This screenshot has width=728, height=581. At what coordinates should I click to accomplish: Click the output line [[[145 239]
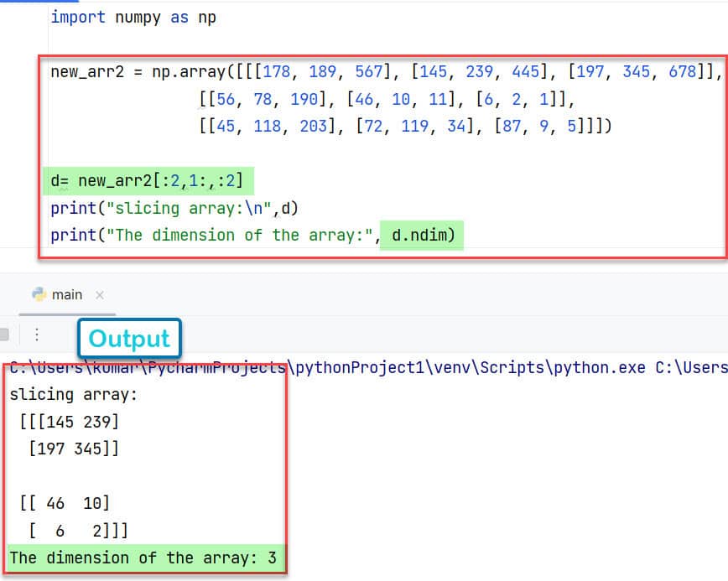pos(67,422)
